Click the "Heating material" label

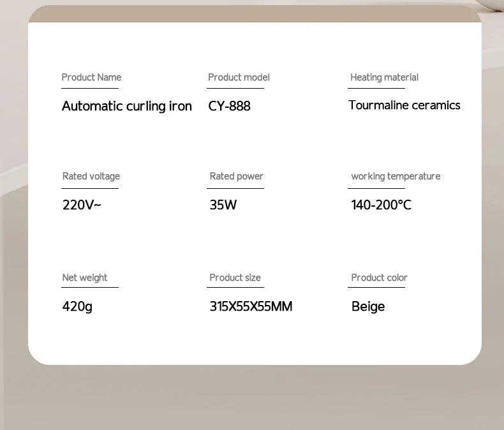click(x=384, y=77)
